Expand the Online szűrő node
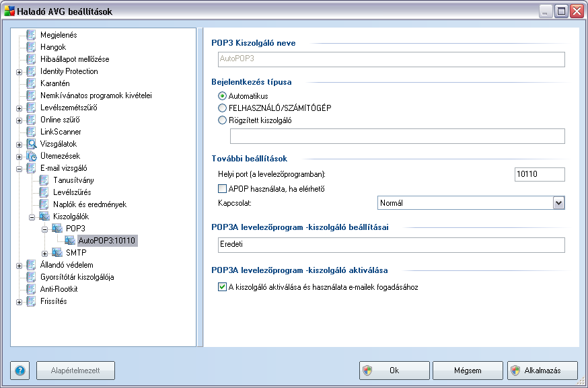Image resolution: width=588 pixels, height=388 pixels. pyautogui.click(x=19, y=120)
